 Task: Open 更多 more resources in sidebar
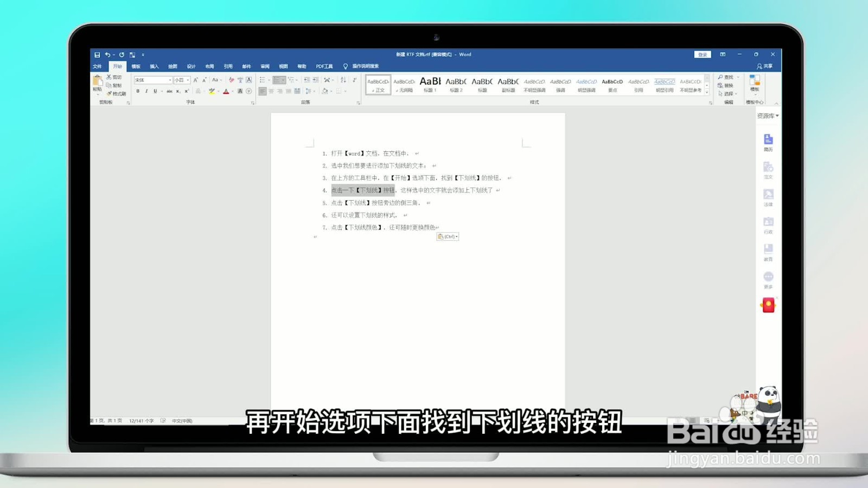pyautogui.click(x=768, y=280)
